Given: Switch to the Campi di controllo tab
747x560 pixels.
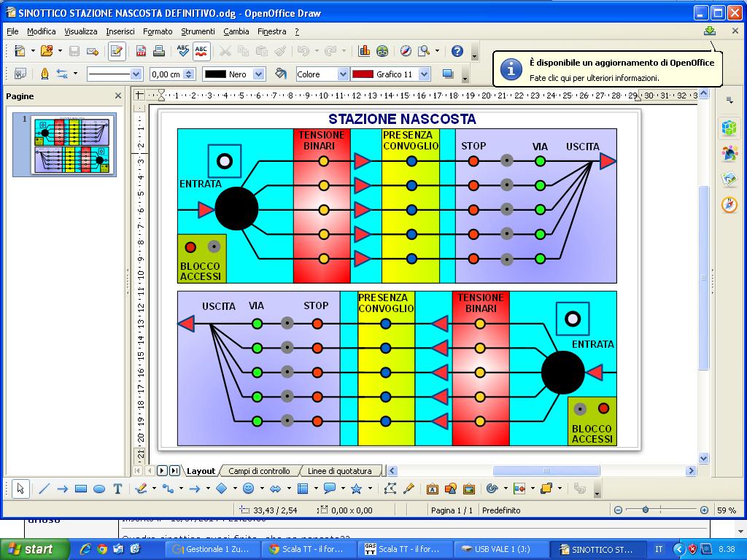Looking at the screenshot, I should [259, 471].
